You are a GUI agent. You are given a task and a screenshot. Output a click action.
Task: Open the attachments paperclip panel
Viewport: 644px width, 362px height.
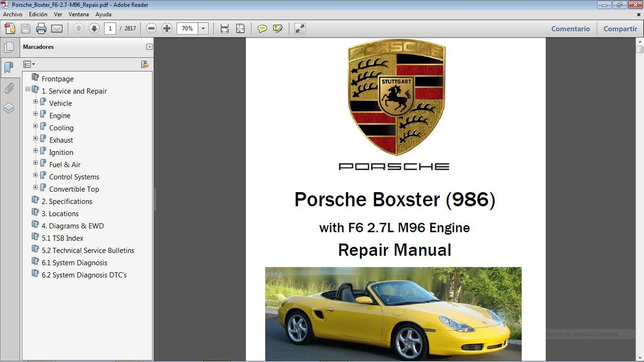click(x=9, y=88)
